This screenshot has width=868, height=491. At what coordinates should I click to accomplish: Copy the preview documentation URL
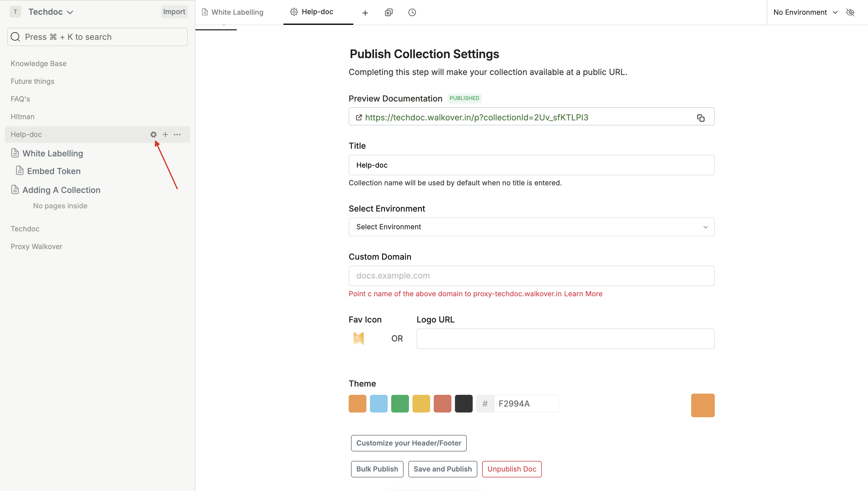pyautogui.click(x=701, y=118)
